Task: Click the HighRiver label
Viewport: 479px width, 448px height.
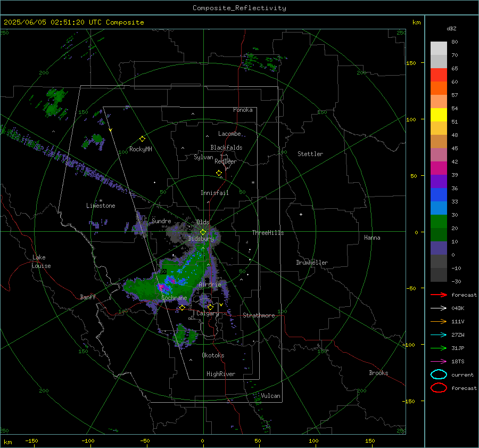Action: point(220,374)
